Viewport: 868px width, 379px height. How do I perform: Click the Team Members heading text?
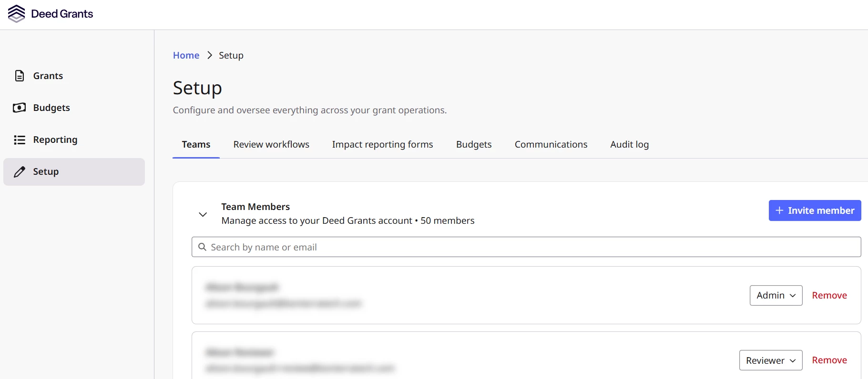[x=255, y=207]
